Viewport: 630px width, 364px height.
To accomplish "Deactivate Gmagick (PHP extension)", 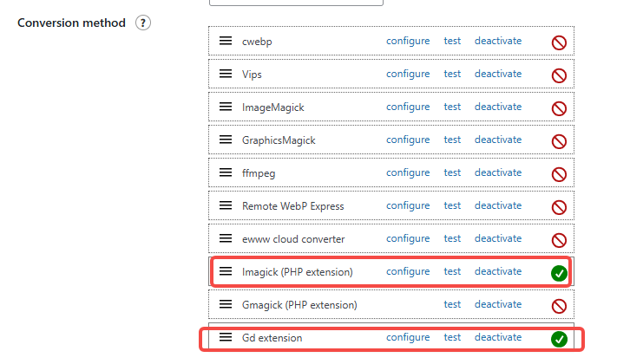I will (498, 304).
